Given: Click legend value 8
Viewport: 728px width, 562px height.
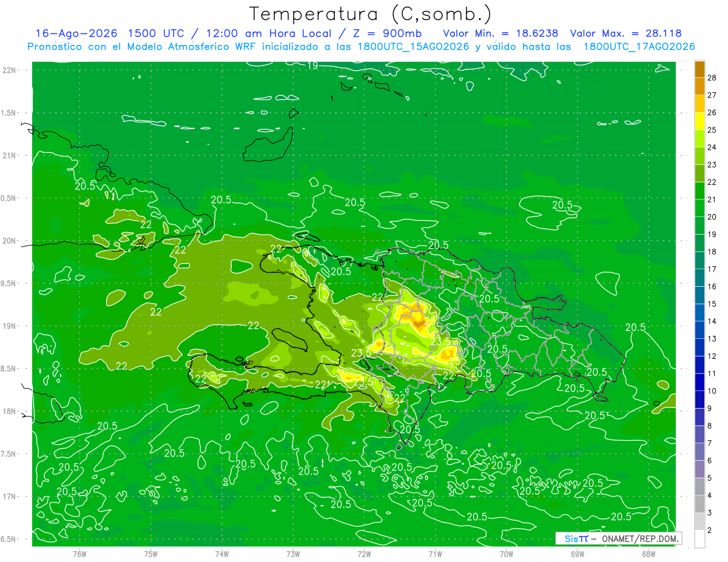Looking at the screenshot, I should coord(710,426).
